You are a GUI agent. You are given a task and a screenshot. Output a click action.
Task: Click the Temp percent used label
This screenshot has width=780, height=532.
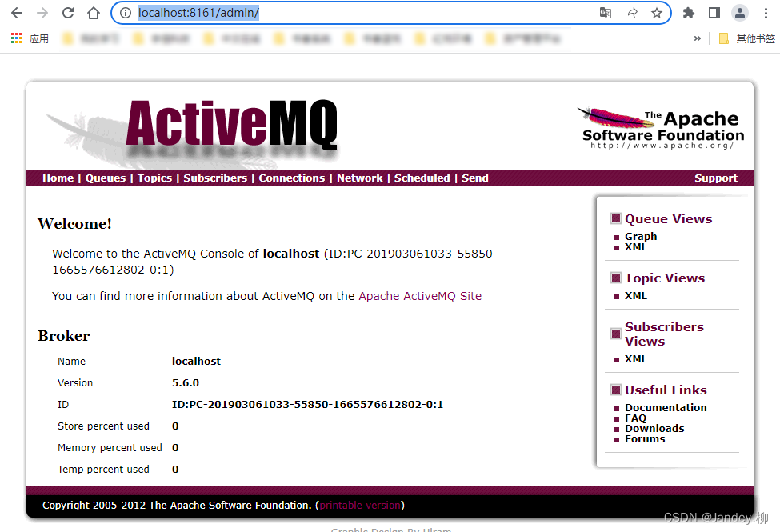(103, 470)
